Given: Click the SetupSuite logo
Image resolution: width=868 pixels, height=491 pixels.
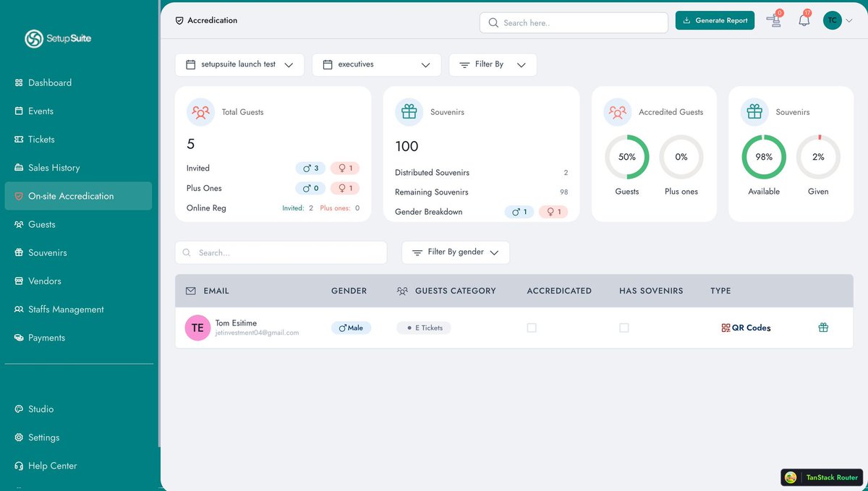Looking at the screenshot, I should coord(58,38).
